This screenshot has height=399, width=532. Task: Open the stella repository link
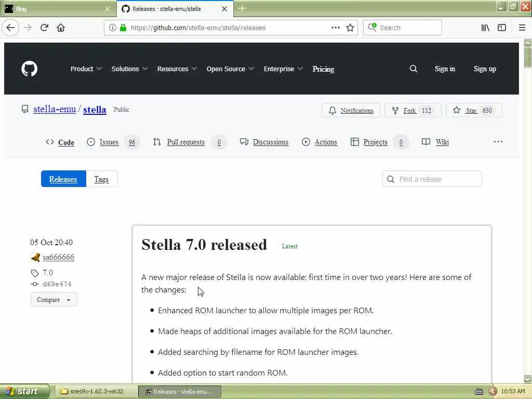point(95,109)
